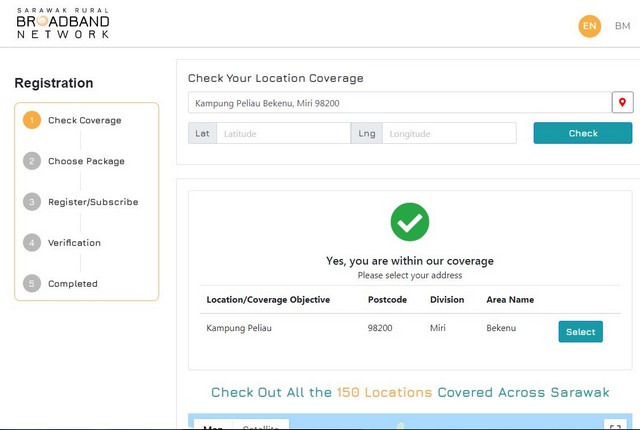Click the Longitude input field
This screenshot has width=640, height=430.
[448, 133]
